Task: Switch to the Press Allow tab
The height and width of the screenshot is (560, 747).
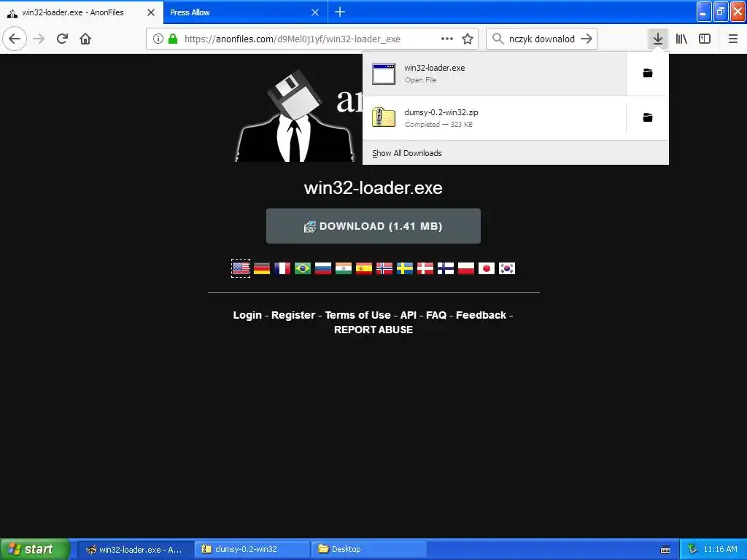Action: pos(245,12)
